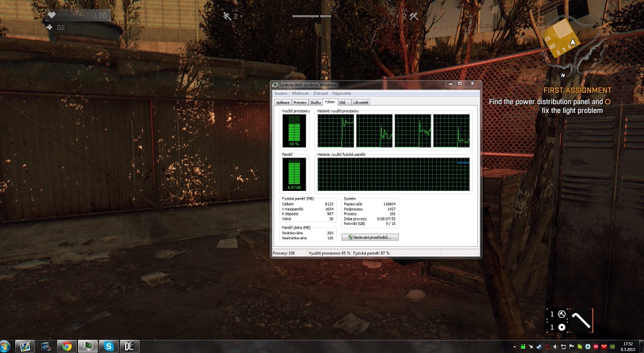Click the green CPU meter tray icon

pyautogui.click(x=523, y=347)
